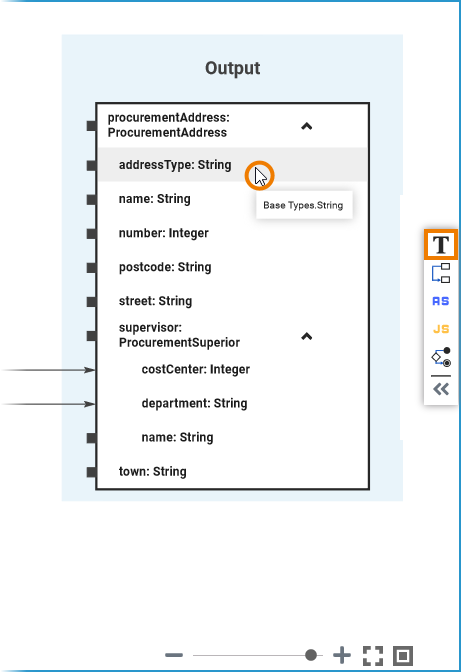
Task: Select the number: Integer attribute
Action: coord(164,233)
